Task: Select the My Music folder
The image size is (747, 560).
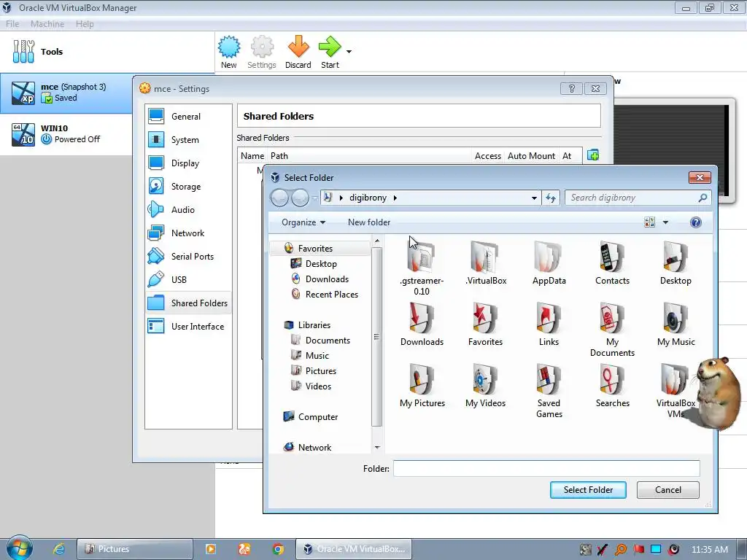Action: point(676,324)
